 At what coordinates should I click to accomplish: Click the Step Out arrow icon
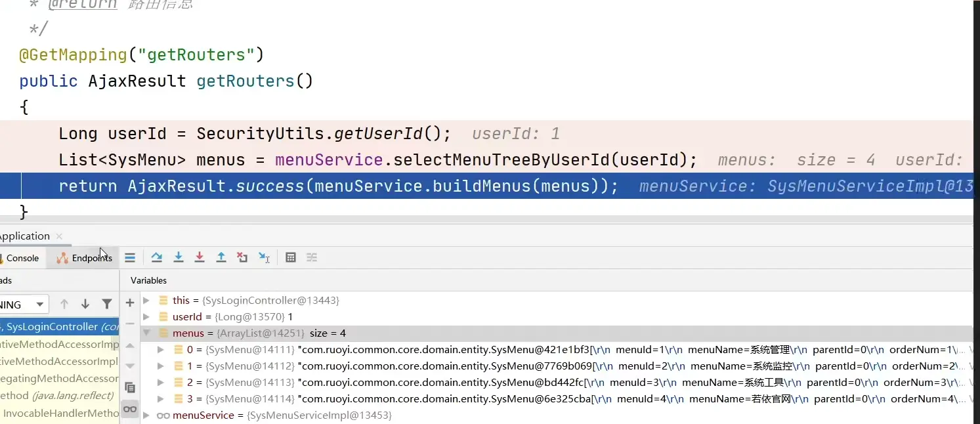(x=221, y=258)
